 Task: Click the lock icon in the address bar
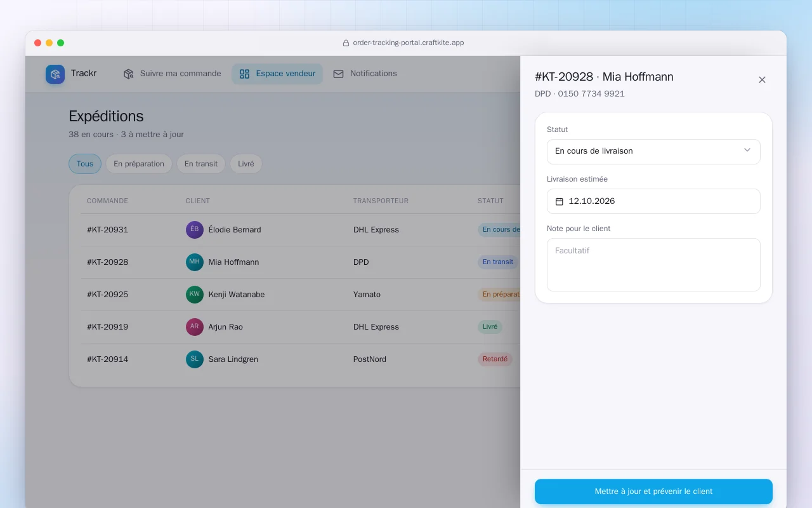[x=346, y=43]
